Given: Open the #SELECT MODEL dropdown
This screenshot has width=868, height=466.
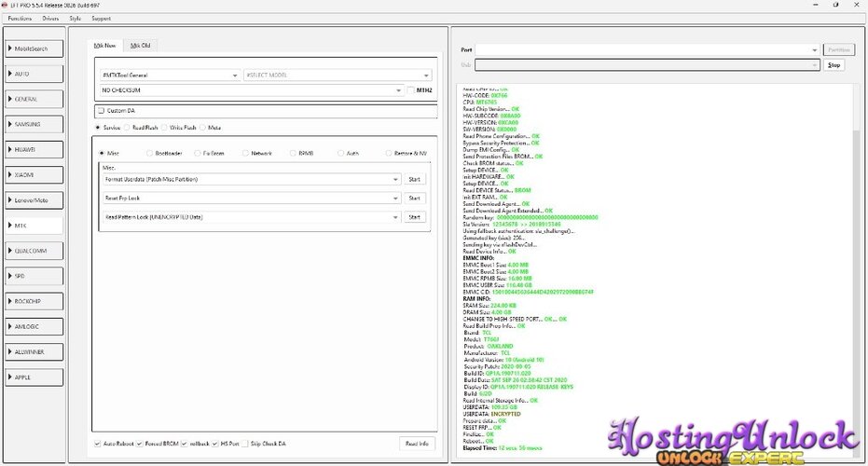Looking at the screenshot, I should click(338, 75).
